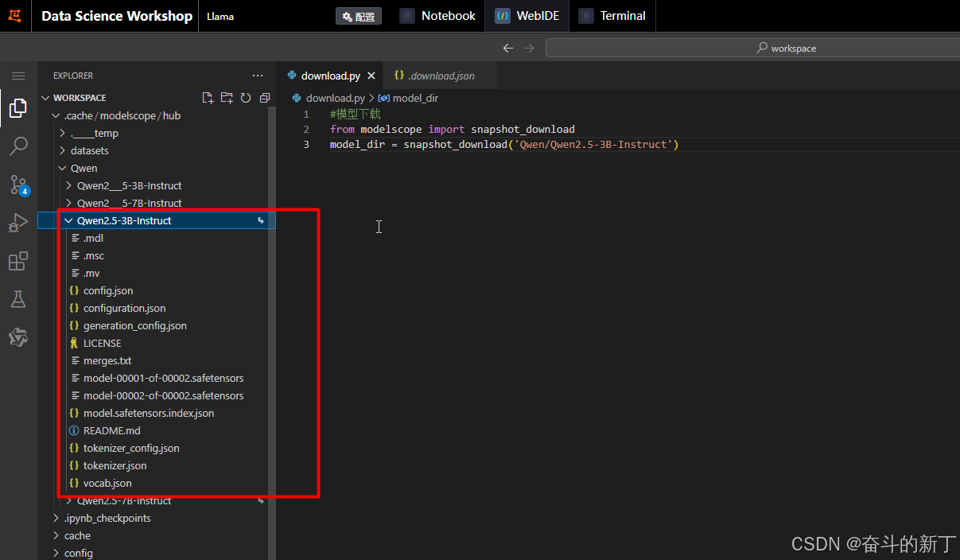The height and width of the screenshot is (560, 960).
Task: Switch to the Terminal tab
Action: click(613, 16)
